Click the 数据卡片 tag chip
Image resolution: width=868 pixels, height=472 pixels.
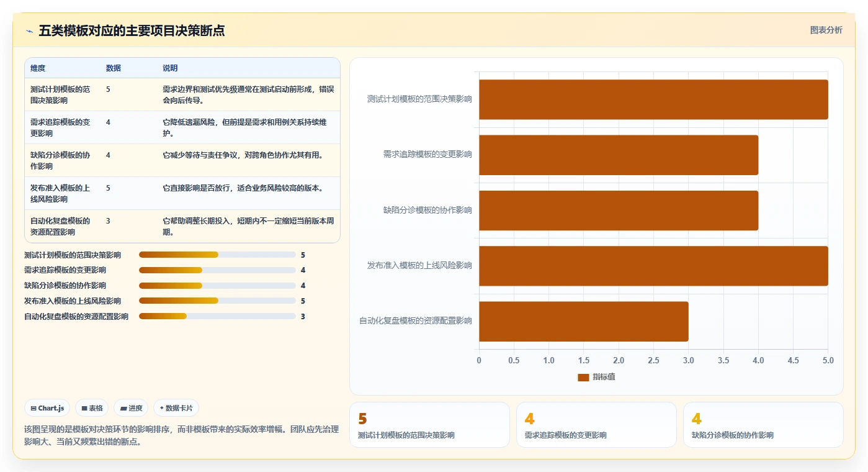point(176,408)
